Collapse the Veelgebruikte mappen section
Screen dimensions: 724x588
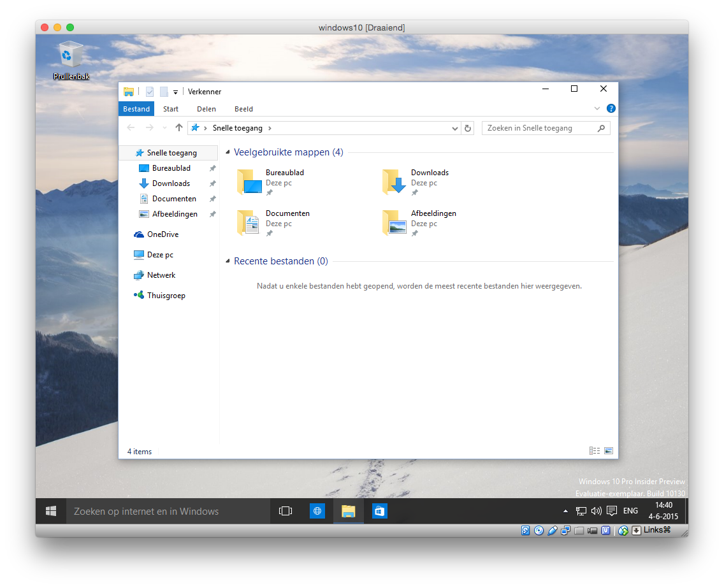point(228,153)
